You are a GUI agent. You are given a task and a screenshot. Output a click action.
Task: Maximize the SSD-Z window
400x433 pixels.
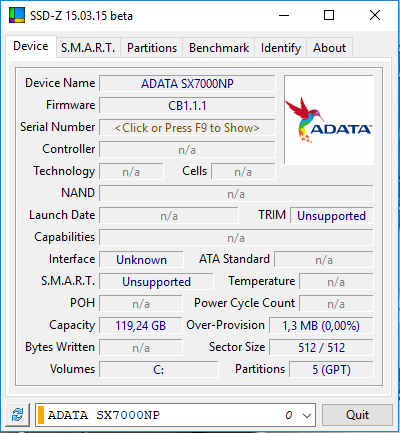click(x=329, y=15)
